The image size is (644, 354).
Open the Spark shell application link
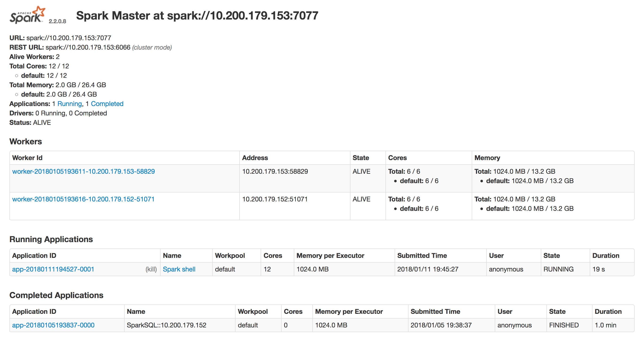point(179,269)
